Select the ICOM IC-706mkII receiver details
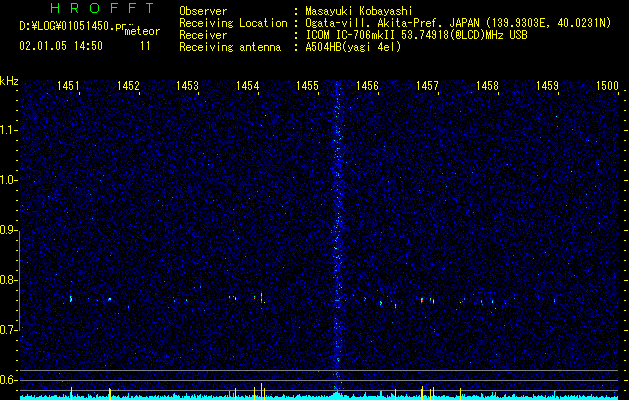The width and height of the screenshot is (629, 400). [x=416, y=35]
